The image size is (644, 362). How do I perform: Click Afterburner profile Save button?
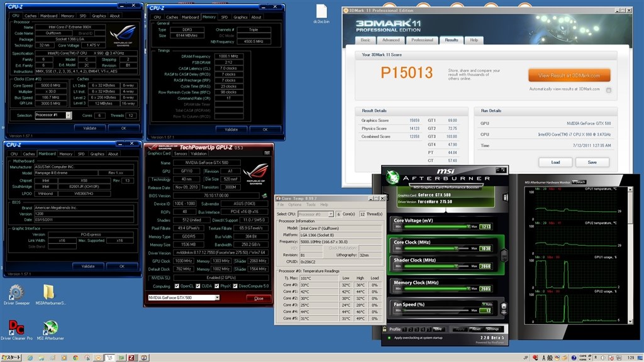click(438, 329)
